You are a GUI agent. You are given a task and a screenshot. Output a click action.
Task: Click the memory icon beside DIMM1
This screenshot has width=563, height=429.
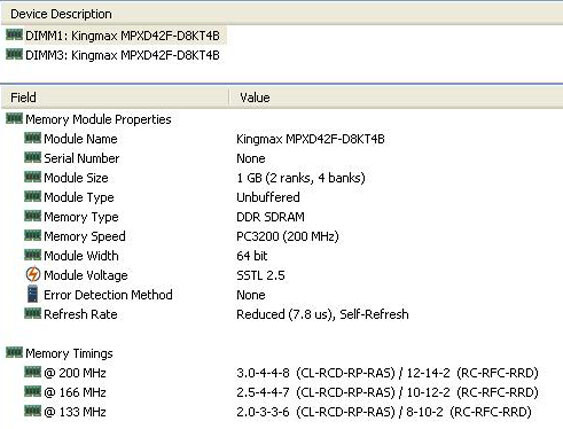[x=14, y=35]
